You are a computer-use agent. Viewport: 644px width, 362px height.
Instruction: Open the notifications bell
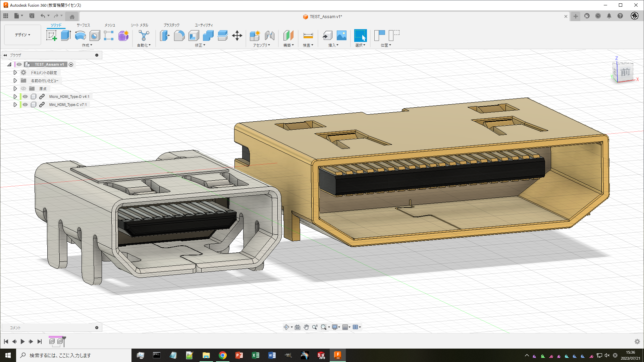[x=609, y=16]
